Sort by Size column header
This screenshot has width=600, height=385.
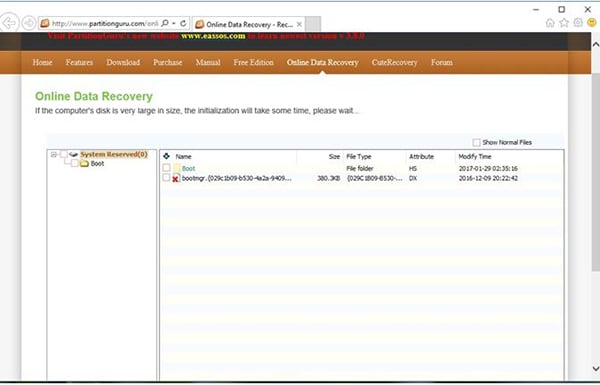point(334,157)
